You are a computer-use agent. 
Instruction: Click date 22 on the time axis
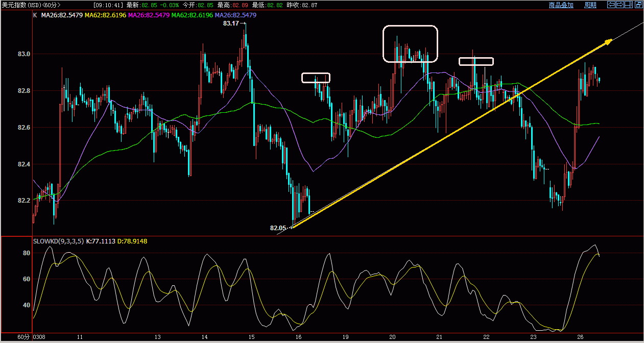pyautogui.click(x=487, y=338)
